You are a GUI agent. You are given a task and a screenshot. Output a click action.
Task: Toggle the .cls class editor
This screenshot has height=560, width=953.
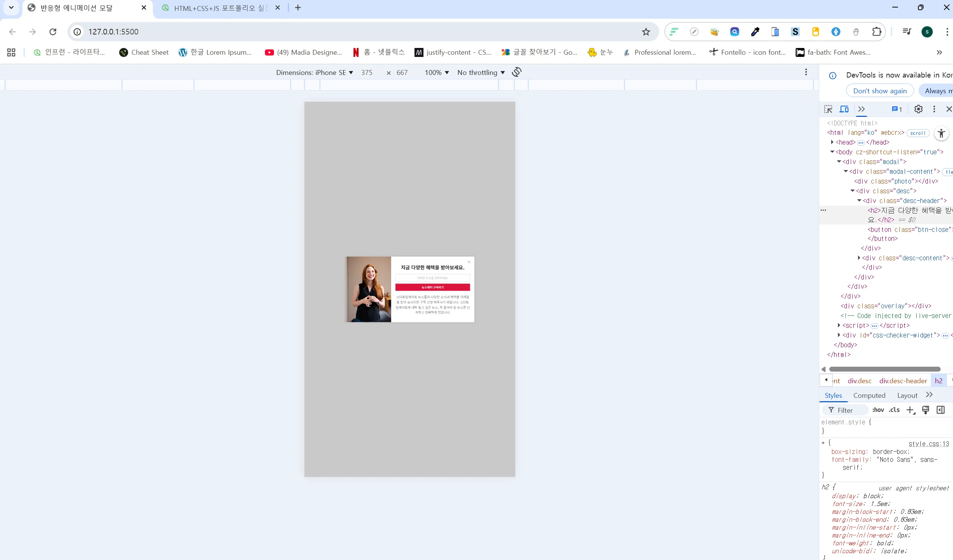894,410
